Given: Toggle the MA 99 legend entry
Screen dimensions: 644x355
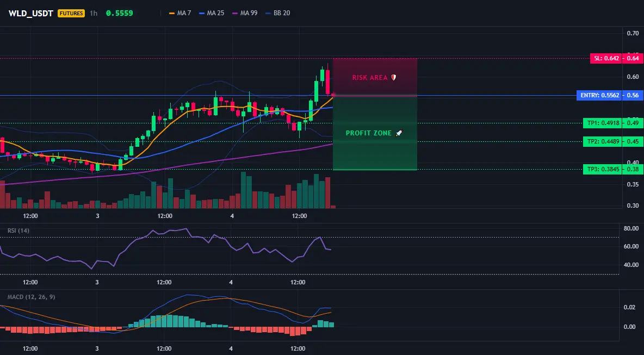Looking at the screenshot, I should click(245, 13).
